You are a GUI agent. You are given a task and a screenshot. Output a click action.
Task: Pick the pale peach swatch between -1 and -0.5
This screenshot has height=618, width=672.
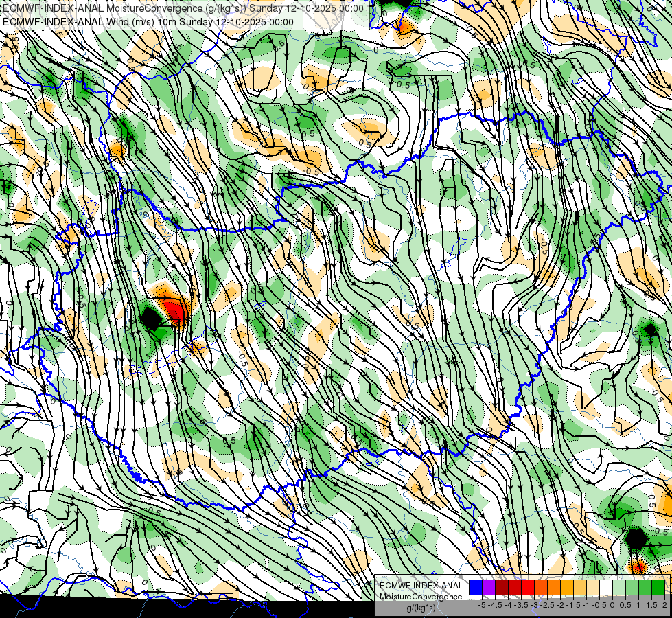click(x=593, y=587)
